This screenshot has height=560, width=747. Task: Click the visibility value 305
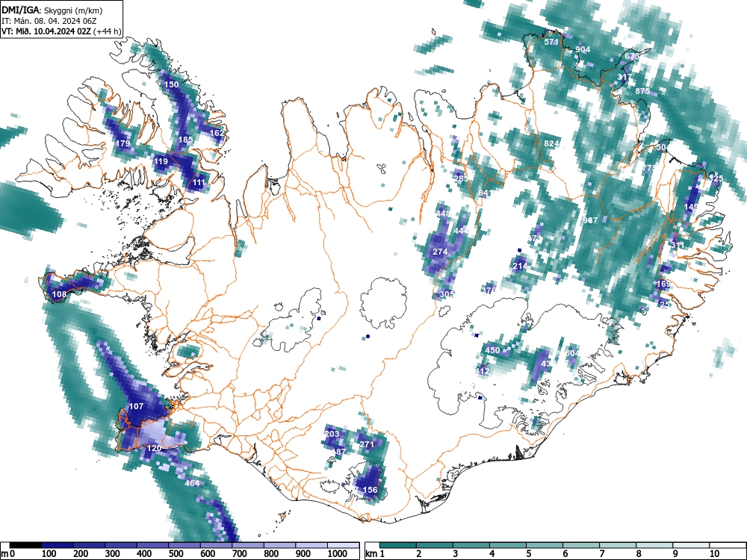[447, 294]
